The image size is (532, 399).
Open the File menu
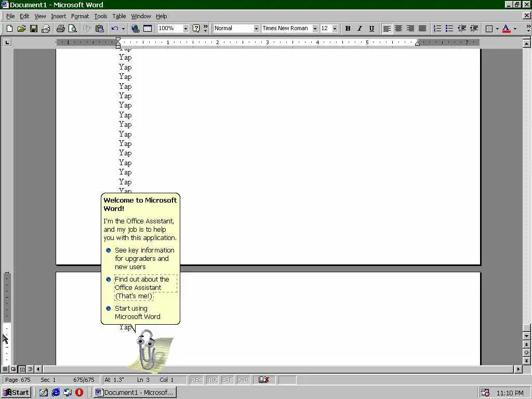coord(10,16)
